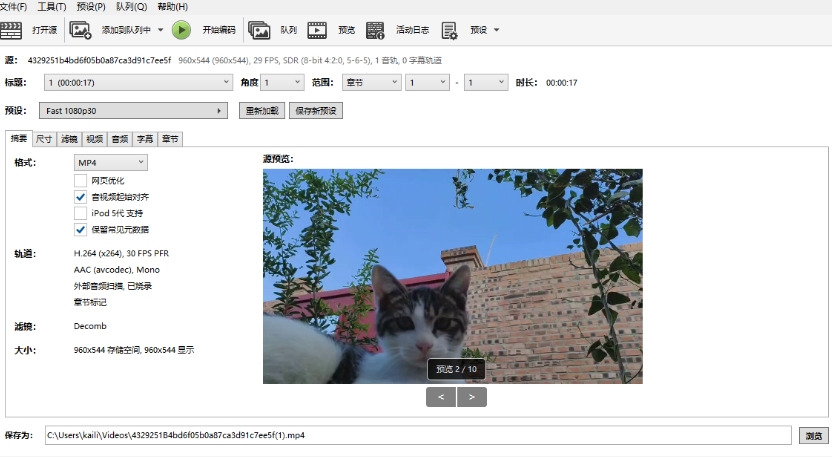Click the source file name text
The width and height of the screenshot is (832, 457).
click(x=99, y=61)
